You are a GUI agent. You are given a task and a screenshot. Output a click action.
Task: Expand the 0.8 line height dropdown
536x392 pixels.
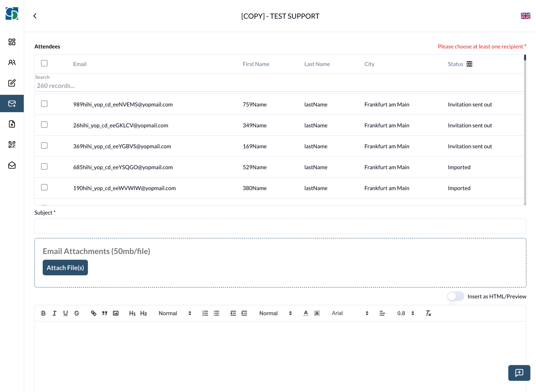405,313
